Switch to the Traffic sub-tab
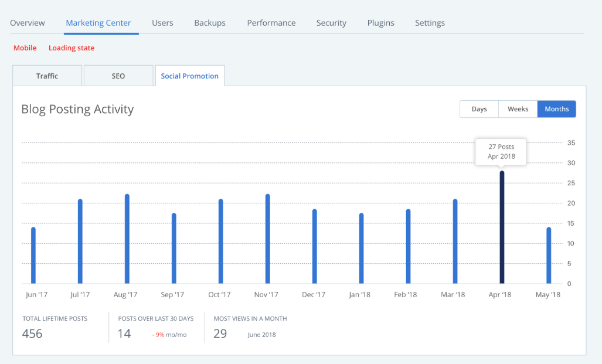602x364 pixels. tap(47, 76)
